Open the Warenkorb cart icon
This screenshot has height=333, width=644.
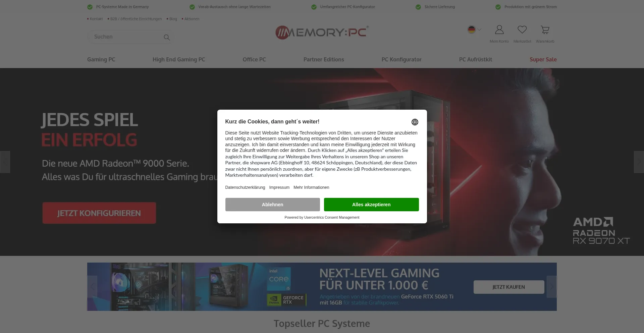tap(545, 30)
